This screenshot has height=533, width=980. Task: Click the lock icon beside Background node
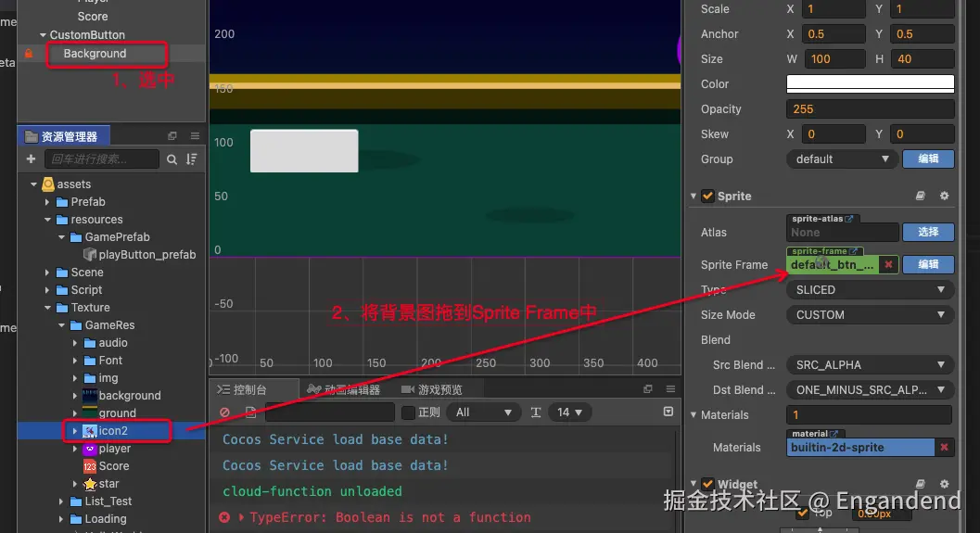29,54
